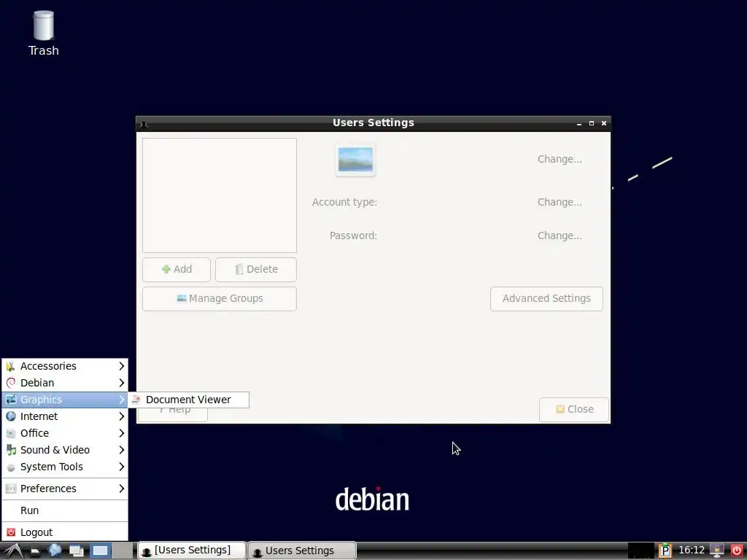This screenshot has height=560, width=747.
Task: Click the 16:12 clock in the taskbar
Action: (692, 551)
